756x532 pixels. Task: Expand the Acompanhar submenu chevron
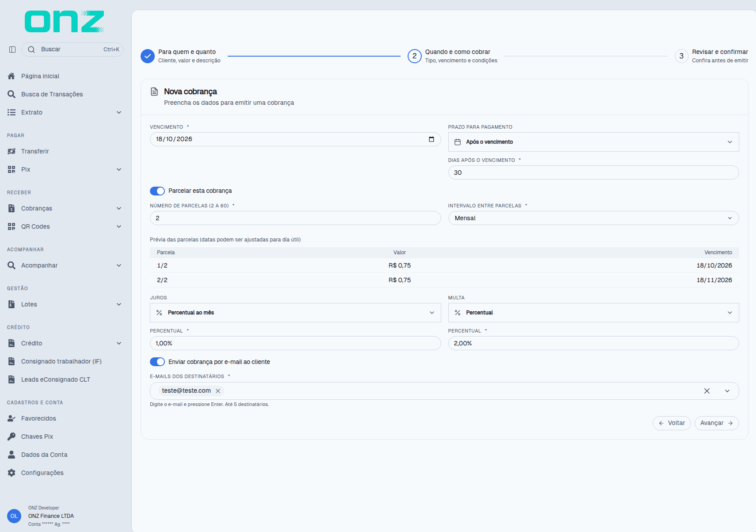pyautogui.click(x=119, y=265)
